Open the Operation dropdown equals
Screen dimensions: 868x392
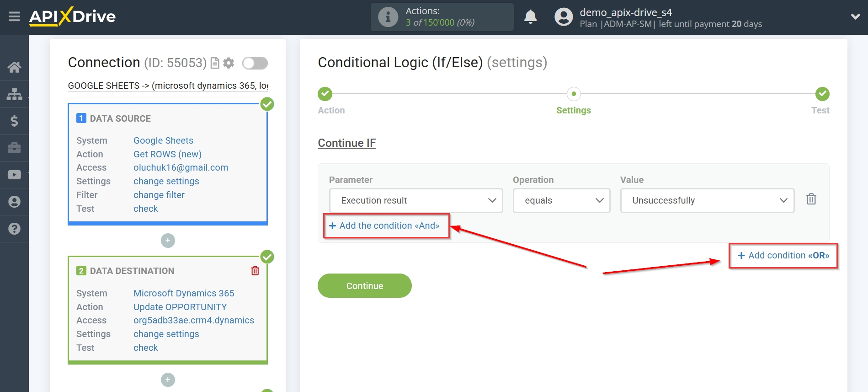(x=561, y=200)
